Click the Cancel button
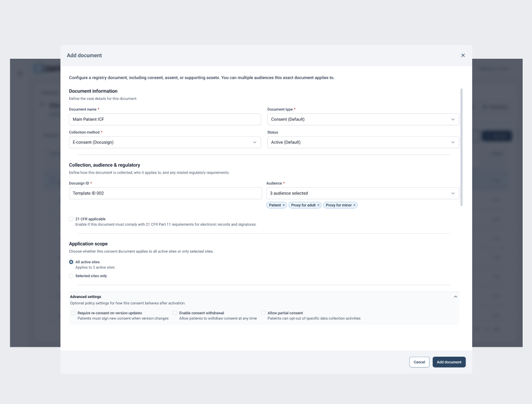The width and height of the screenshot is (532, 404). 419,362
